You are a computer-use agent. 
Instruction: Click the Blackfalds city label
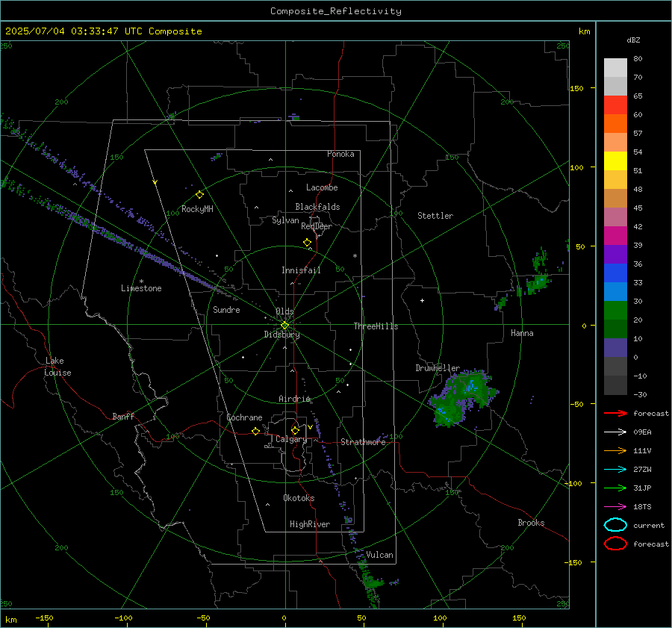pyautogui.click(x=317, y=207)
